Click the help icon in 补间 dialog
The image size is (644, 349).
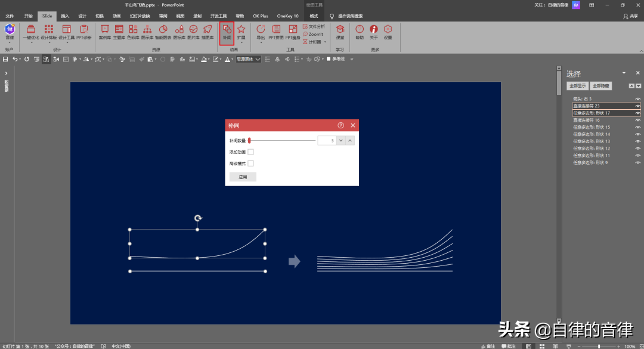[340, 125]
